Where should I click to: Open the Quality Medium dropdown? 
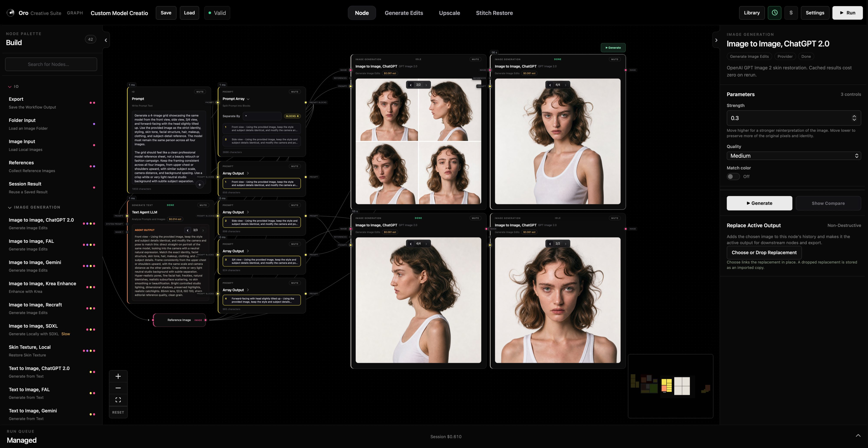794,156
